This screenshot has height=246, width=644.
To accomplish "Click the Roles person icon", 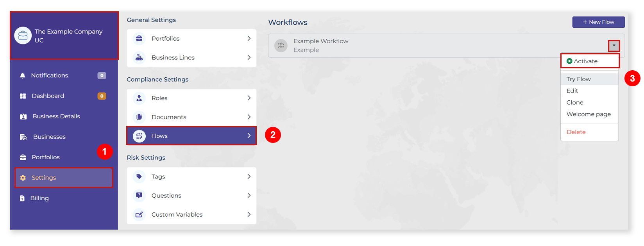I will [x=139, y=98].
